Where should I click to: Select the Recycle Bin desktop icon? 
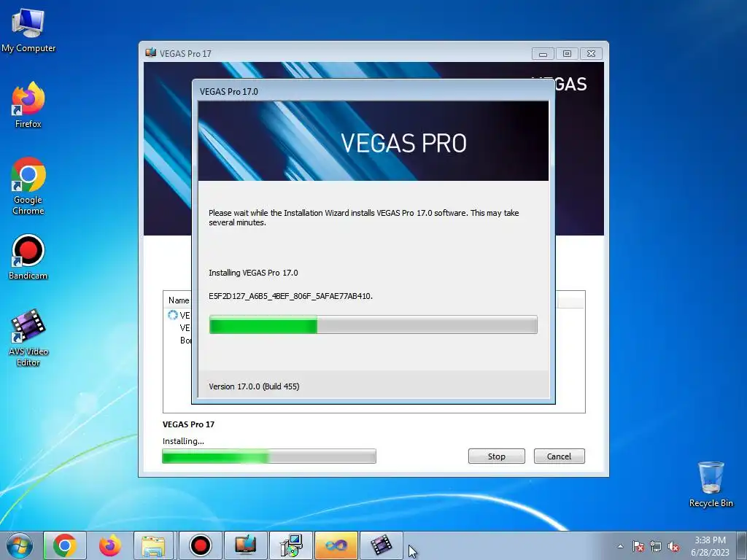pos(711,484)
